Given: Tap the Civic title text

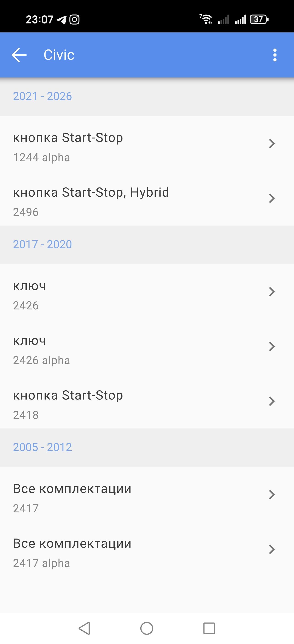Looking at the screenshot, I should 59,55.
